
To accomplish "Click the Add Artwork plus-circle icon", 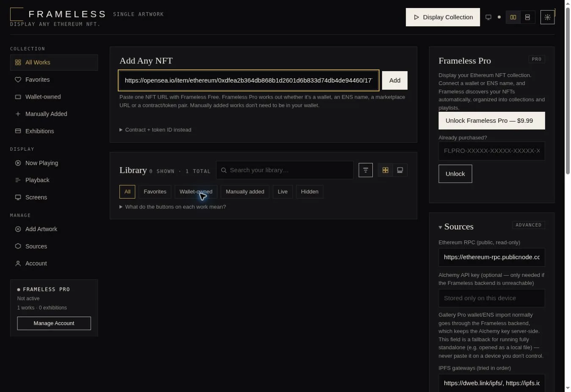I will pos(18,229).
